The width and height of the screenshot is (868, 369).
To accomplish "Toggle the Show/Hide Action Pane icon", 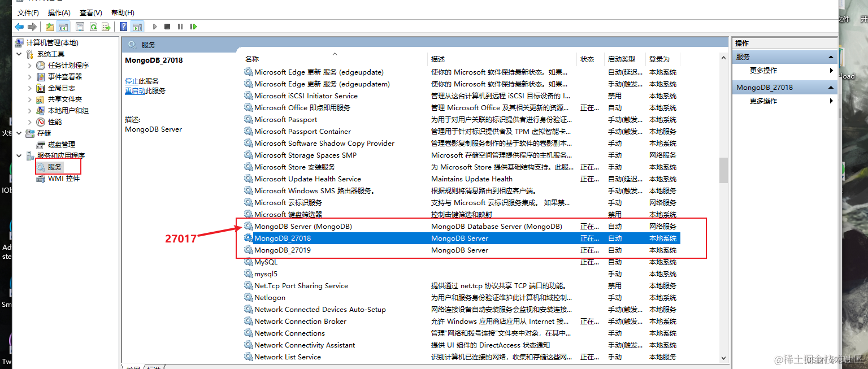I will pyautogui.click(x=137, y=27).
